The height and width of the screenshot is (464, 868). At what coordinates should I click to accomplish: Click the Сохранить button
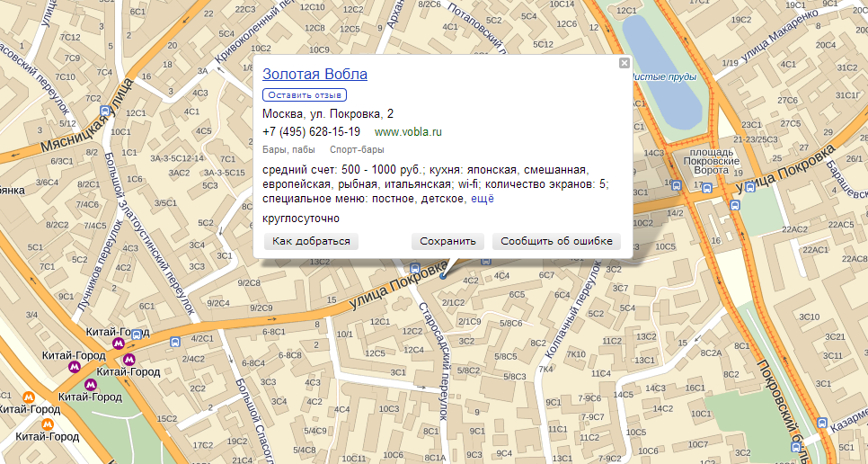447,241
